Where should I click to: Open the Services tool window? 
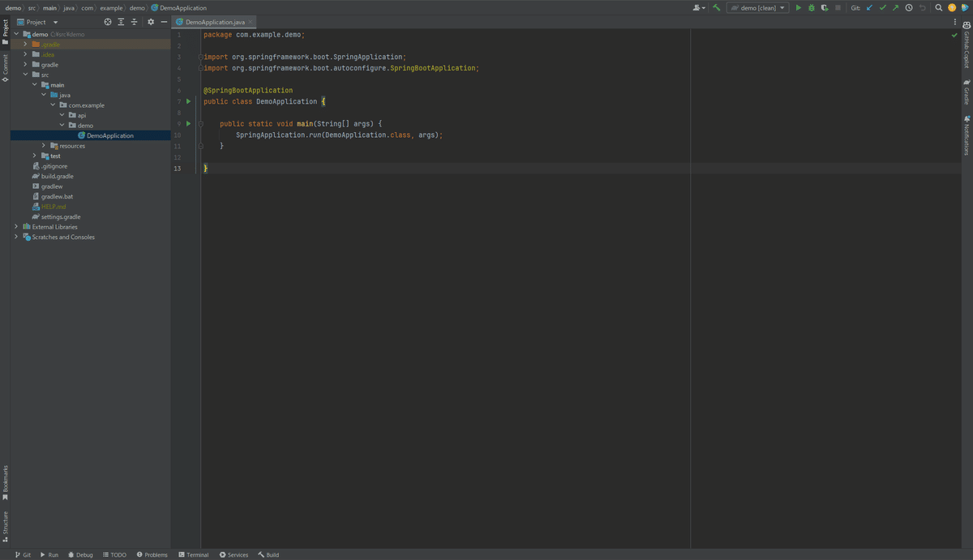point(234,554)
